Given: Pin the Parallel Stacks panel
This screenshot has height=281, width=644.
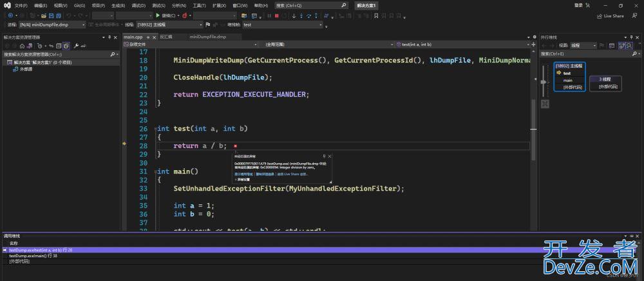Looking at the screenshot, I should coord(631,37).
